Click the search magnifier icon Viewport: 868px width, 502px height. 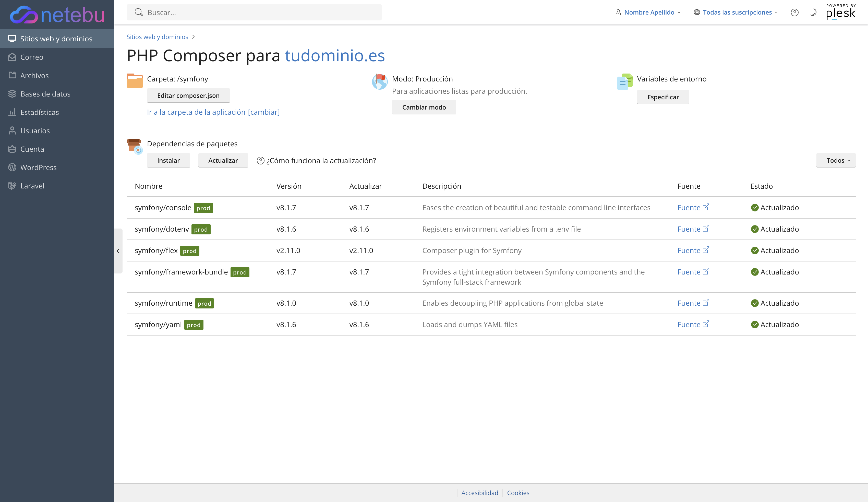(x=138, y=13)
